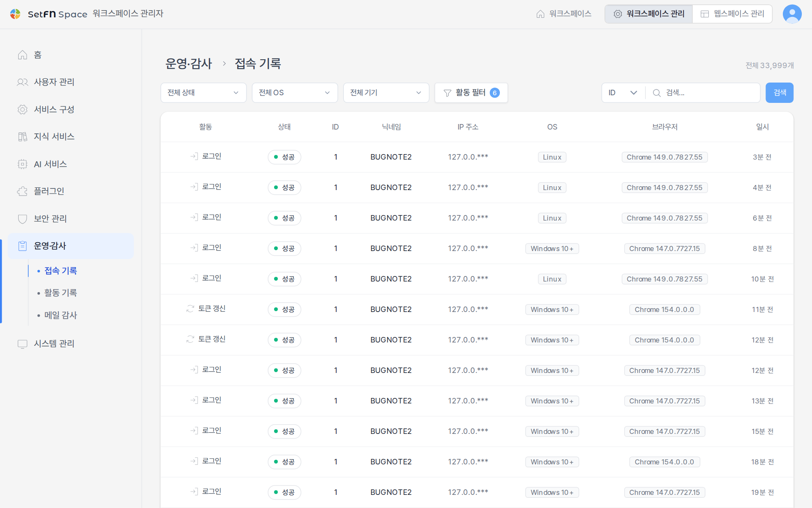
Task: Click the 보안 관리 shield icon
Action: [x=22, y=219]
